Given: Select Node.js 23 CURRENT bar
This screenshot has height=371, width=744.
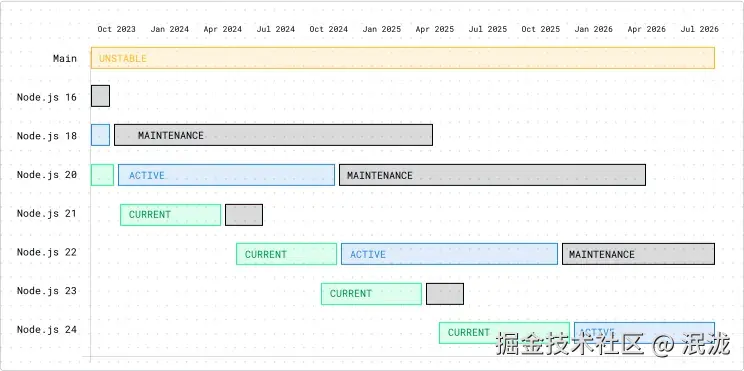Looking at the screenshot, I should [x=371, y=294].
